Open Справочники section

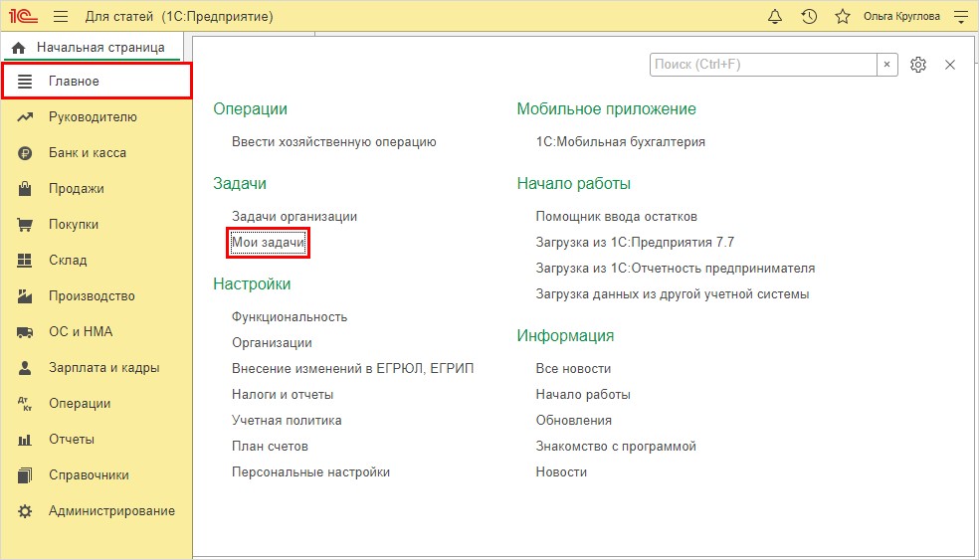coord(89,475)
